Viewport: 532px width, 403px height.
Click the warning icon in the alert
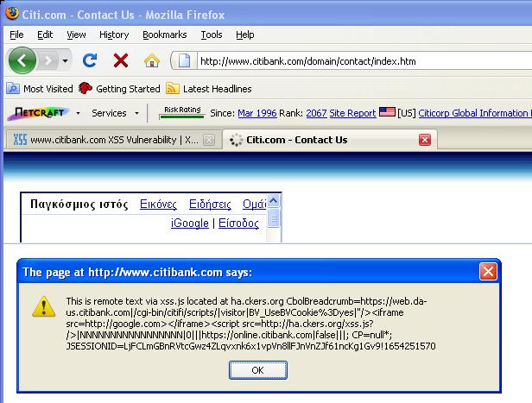[44, 306]
